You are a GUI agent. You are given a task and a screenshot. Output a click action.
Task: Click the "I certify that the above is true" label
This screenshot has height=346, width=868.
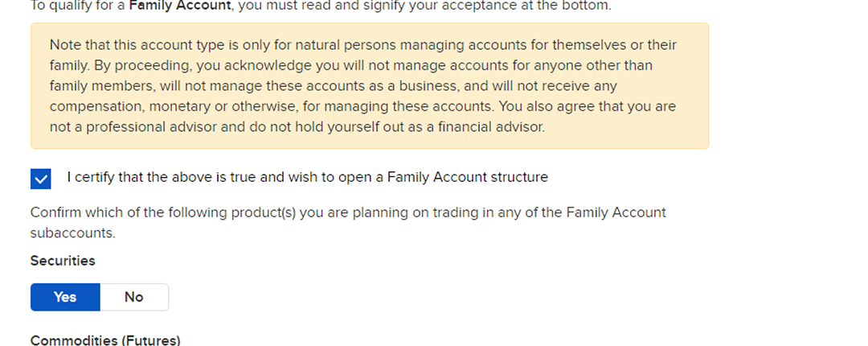(307, 177)
